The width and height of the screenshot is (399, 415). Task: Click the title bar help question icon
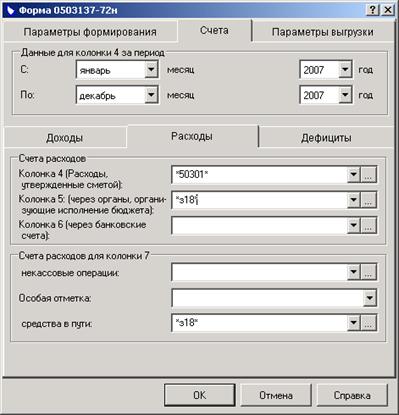pos(373,10)
